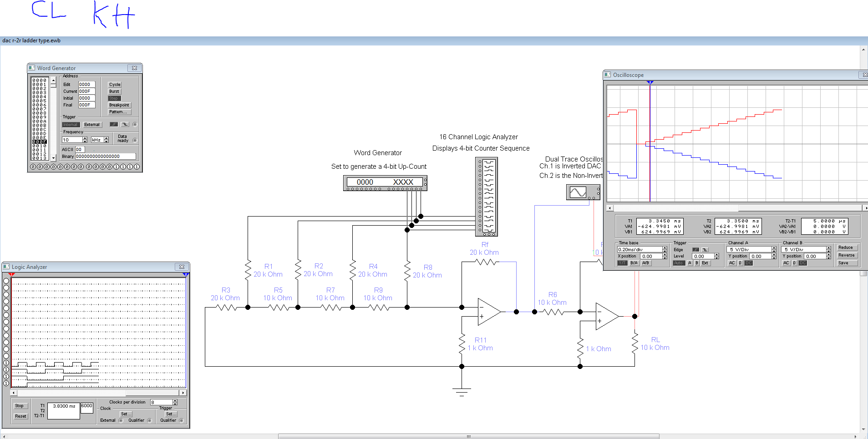Toggle Y/T time base mode
This screenshot has height=439, width=868.
coord(622,263)
